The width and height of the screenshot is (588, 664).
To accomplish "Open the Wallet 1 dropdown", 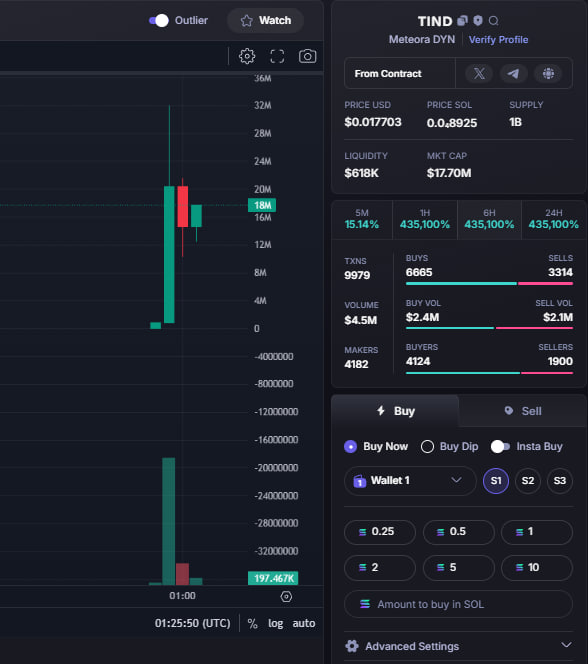I will click(410, 481).
